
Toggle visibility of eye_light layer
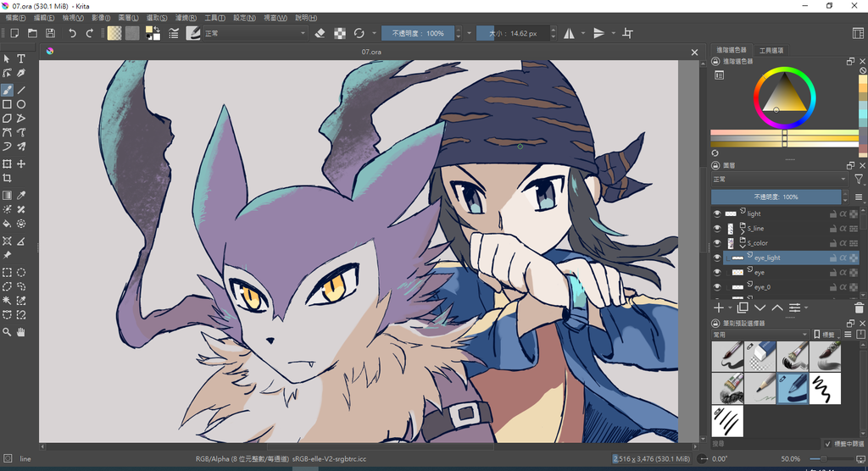717,258
